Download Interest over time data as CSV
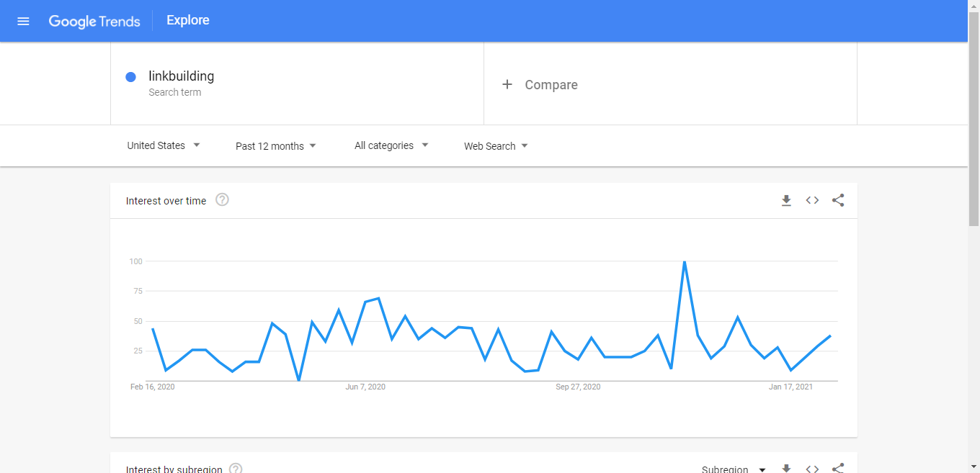The width and height of the screenshot is (980, 473). pos(786,200)
